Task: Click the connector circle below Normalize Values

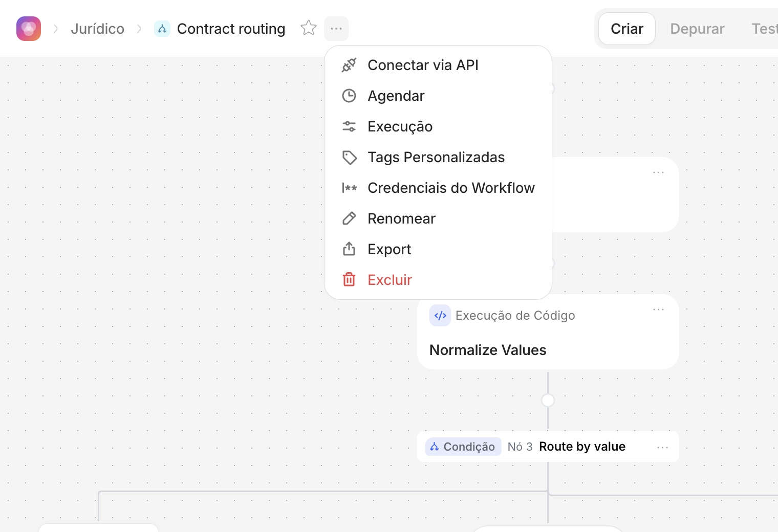Action: (x=548, y=400)
